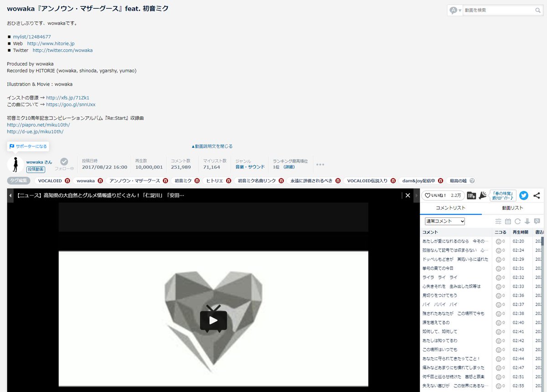Share the video on Twitter icon

(524, 196)
